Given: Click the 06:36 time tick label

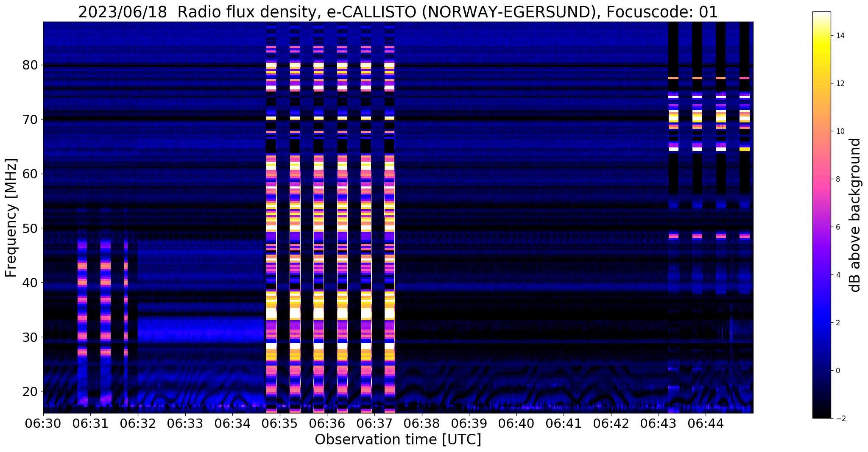Looking at the screenshot, I should tap(327, 424).
